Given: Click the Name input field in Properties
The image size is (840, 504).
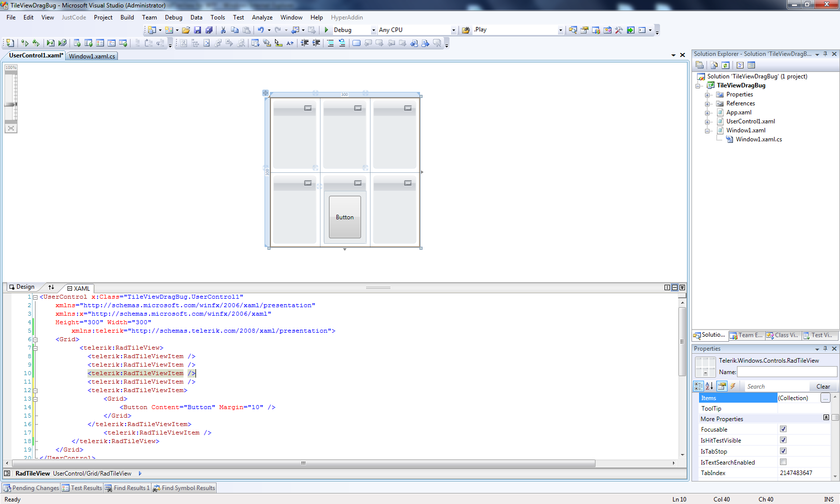Looking at the screenshot, I should pos(786,372).
